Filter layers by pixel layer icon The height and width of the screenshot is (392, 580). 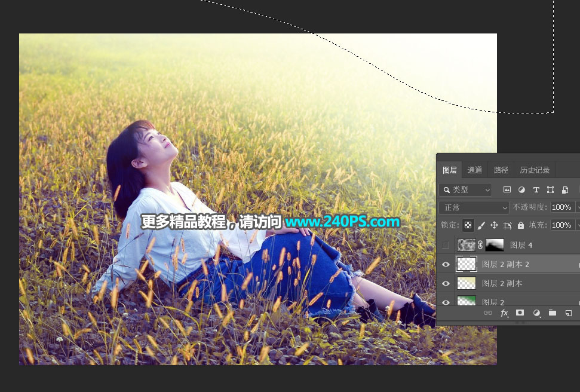pyautogui.click(x=507, y=190)
